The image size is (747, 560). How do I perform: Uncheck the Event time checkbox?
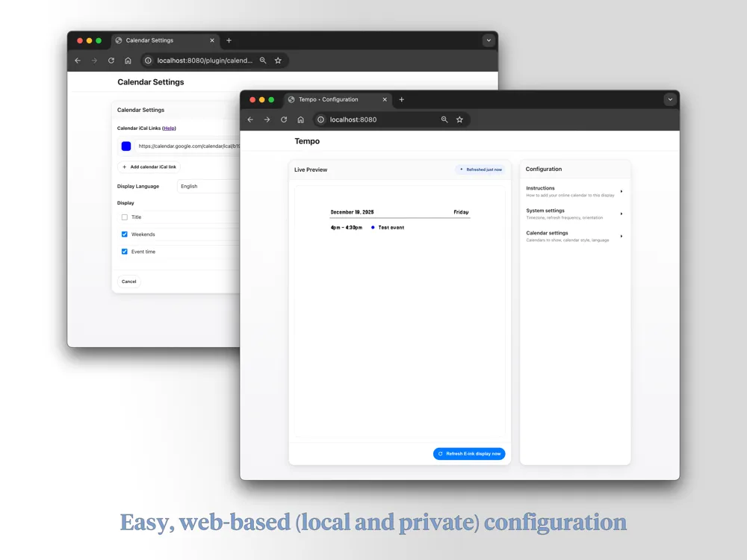(124, 252)
